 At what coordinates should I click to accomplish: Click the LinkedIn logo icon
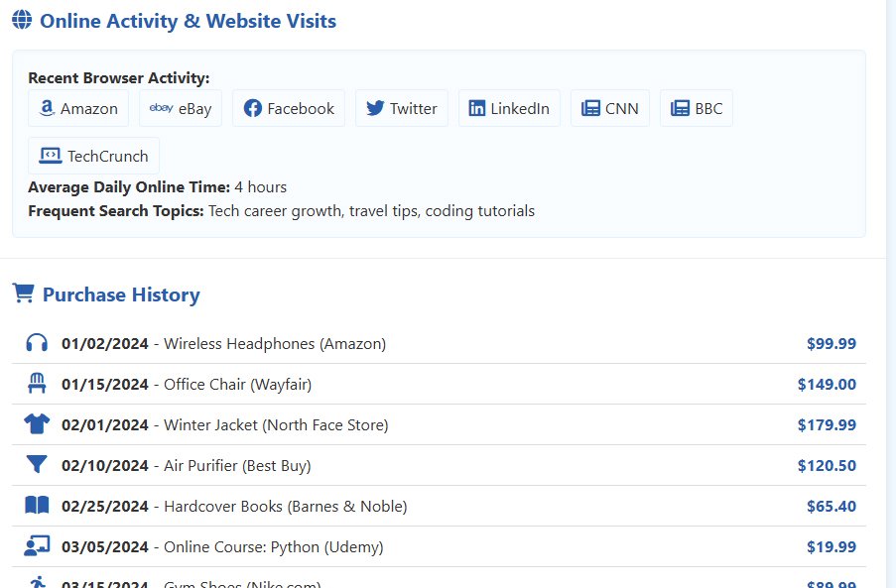[x=477, y=108]
